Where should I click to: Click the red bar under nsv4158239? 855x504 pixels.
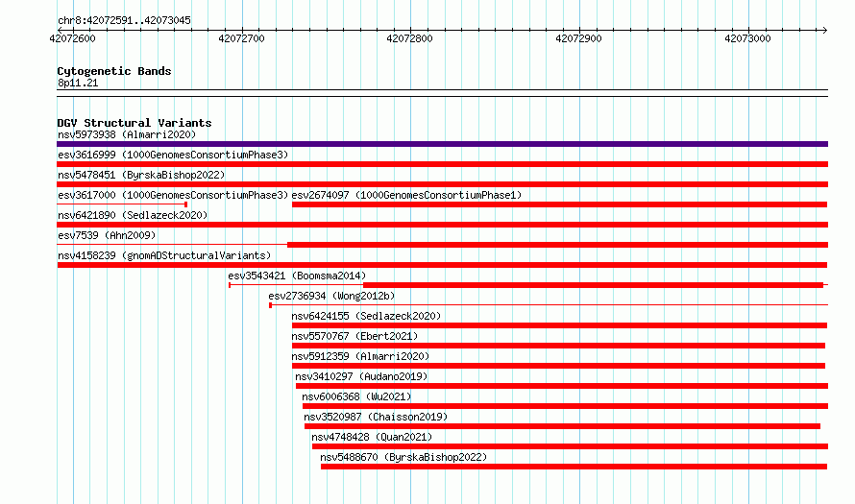pyautogui.click(x=442, y=265)
